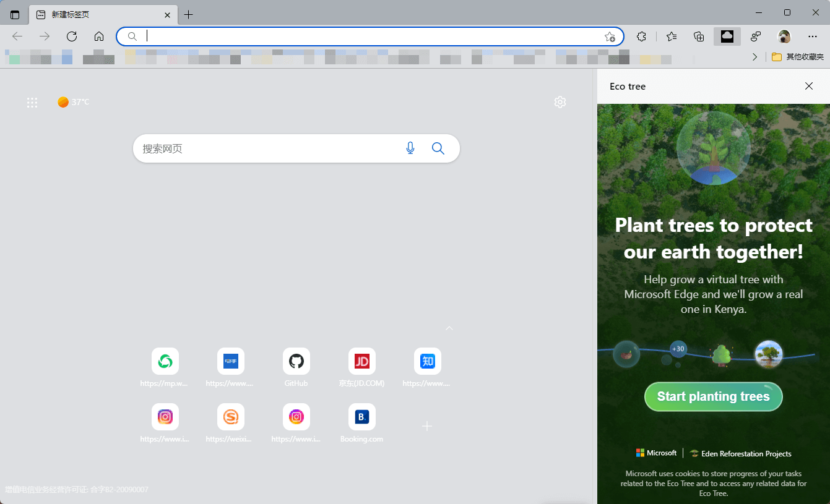Select the 新建标签页 tab
The image size is (830, 504).
point(99,14)
